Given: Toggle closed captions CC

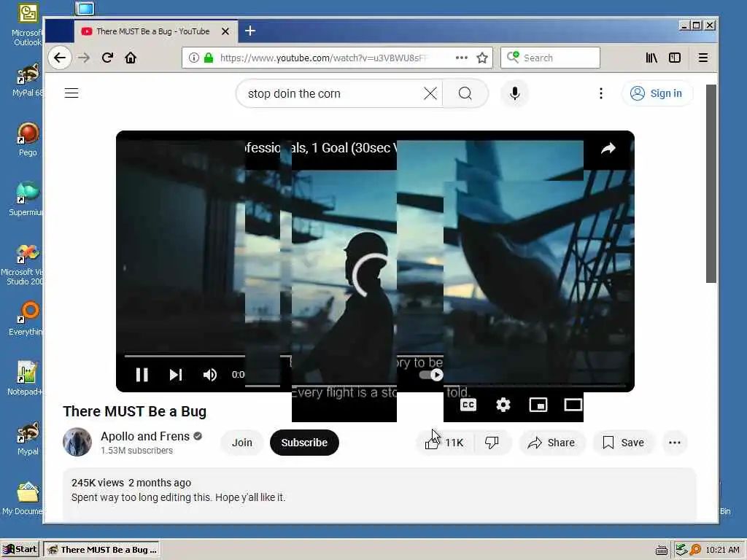Looking at the screenshot, I should tap(468, 405).
